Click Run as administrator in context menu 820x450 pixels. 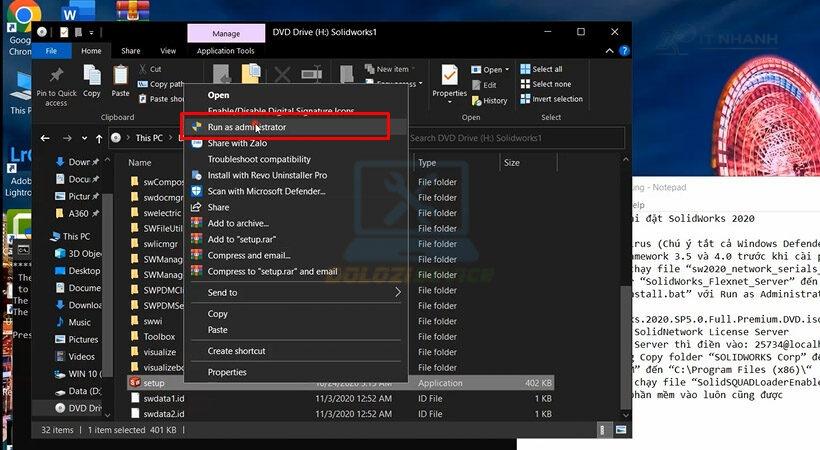[x=246, y=127]
